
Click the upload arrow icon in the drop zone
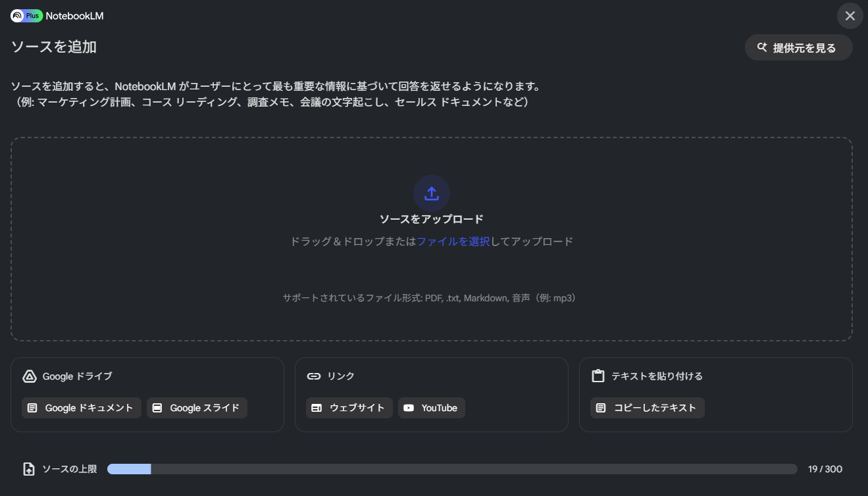pyautogui.click(x=431, y=193)
